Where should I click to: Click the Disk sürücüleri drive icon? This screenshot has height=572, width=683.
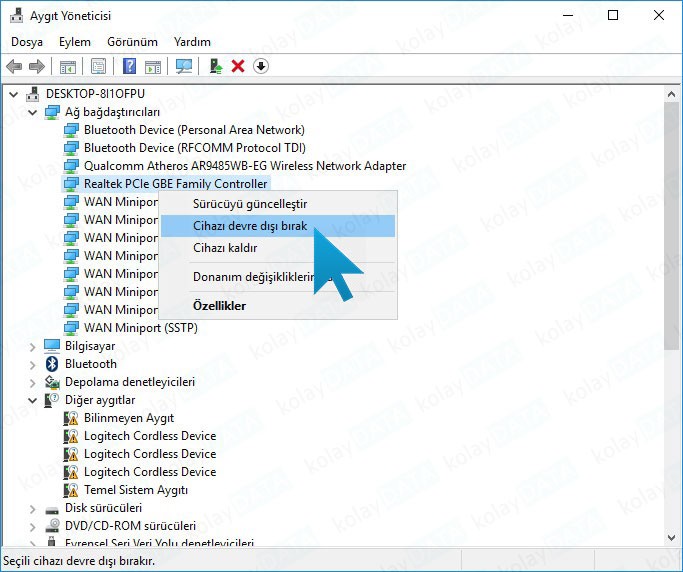52,510
